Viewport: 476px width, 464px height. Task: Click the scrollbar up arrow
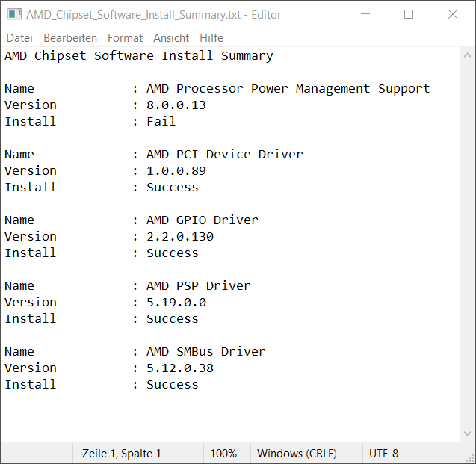point(468,55)
